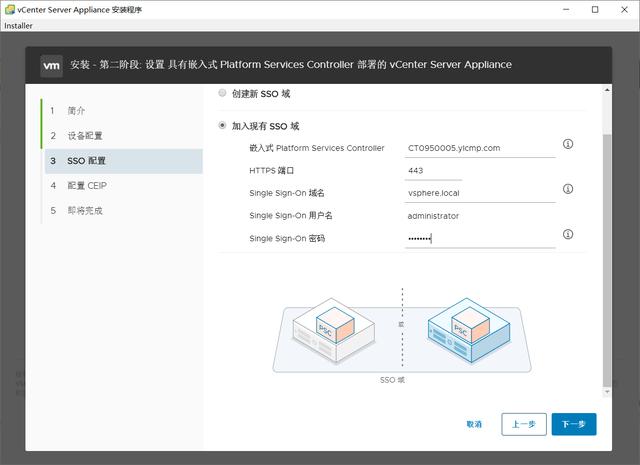Viewport: 640px width, 465px height.
Task: Select step 3 SSO 配置
Action: point(123,161)
